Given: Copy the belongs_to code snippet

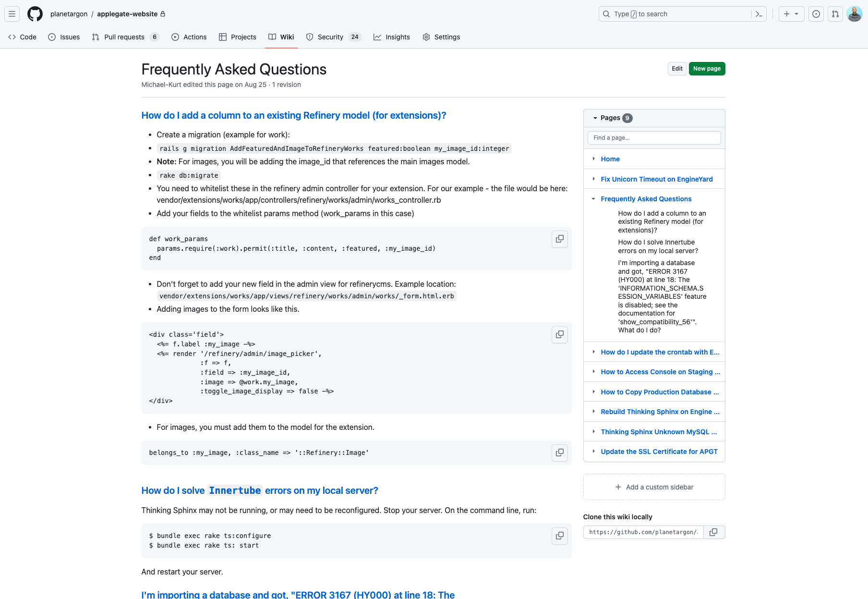Looking at the screenshot, I should [560, 452].
